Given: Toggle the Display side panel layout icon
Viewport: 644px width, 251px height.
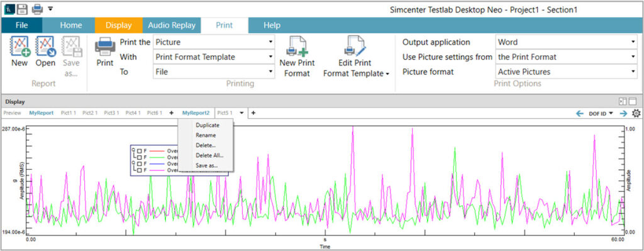Looking at the screenshot, I should click(x=623, y=101).
